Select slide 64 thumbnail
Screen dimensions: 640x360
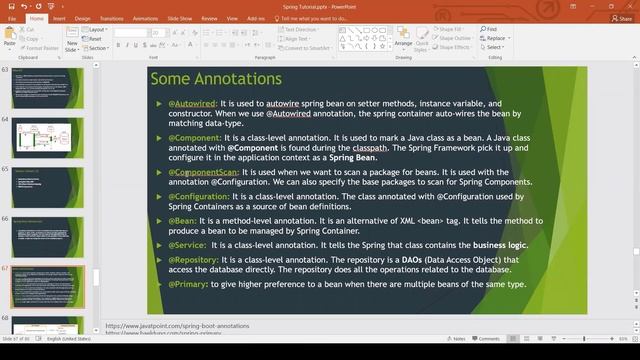tap(48, 138)
